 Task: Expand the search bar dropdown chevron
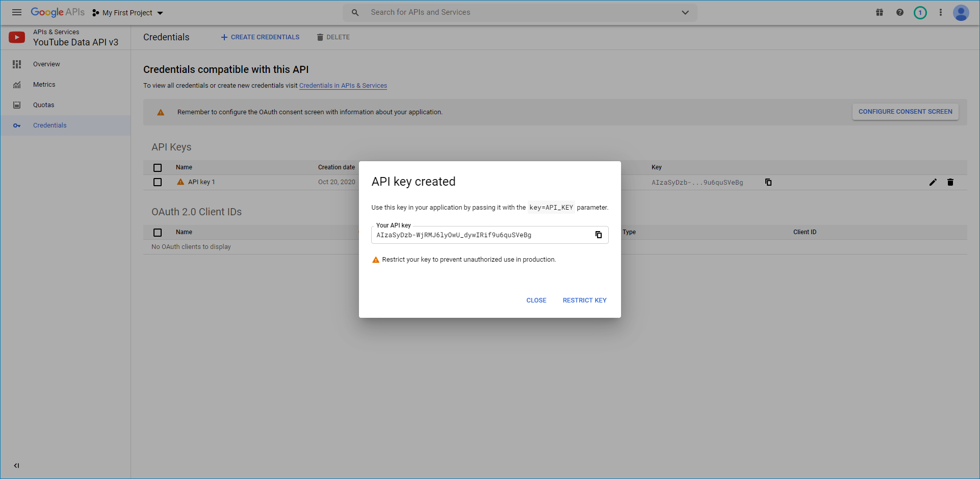pyautogui.click(x=685, y=12)
